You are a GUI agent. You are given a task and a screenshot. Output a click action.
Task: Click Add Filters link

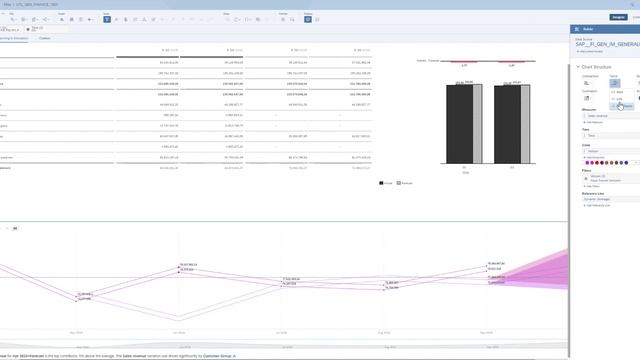click(592, 187)
